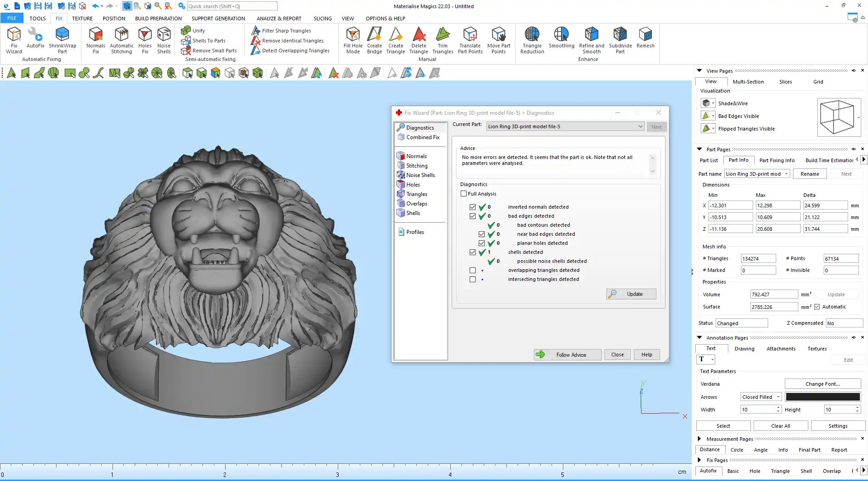This screenshot has width=868, height=481.
Task: Switch to the Part Fixing Info tab
Action: click(x=777, y=160)
